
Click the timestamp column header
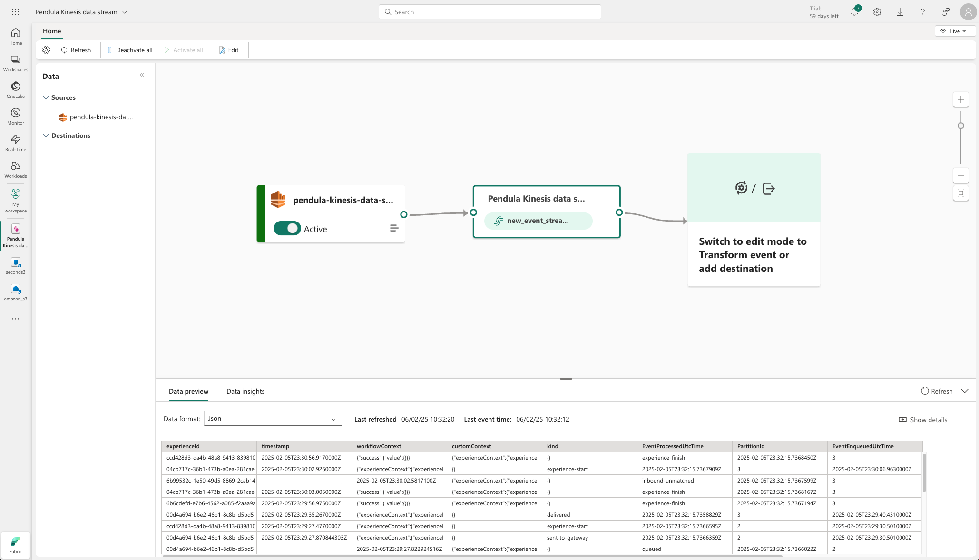click(x=304, y=446)
